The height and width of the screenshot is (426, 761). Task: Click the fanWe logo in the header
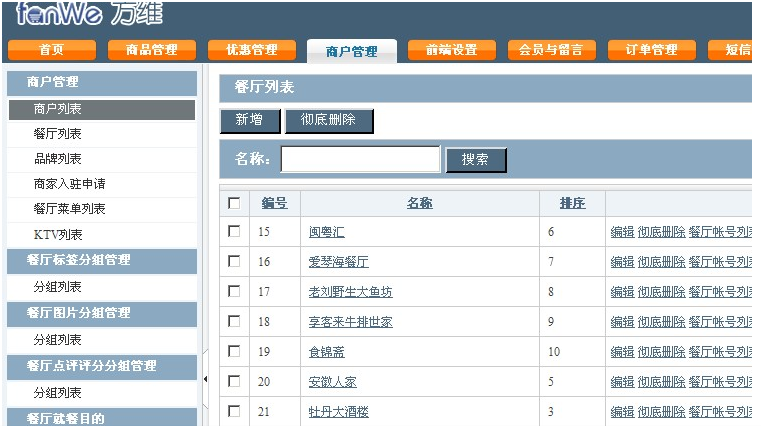pyautogui.click(x=88, y=15)
